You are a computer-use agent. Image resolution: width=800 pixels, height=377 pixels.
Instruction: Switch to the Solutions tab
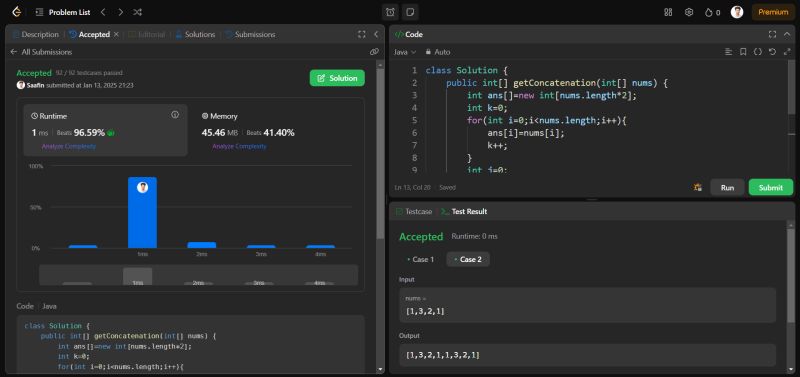(195, 35)
